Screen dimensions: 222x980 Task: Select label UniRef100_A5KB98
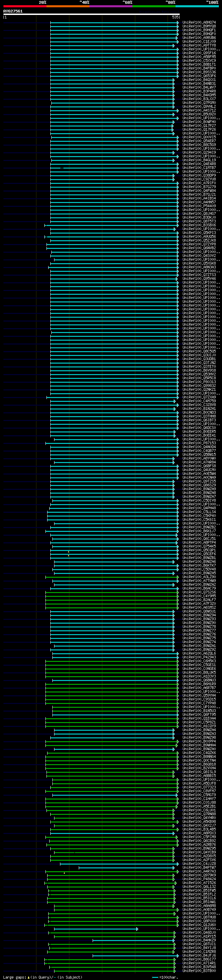click(199, 822)
